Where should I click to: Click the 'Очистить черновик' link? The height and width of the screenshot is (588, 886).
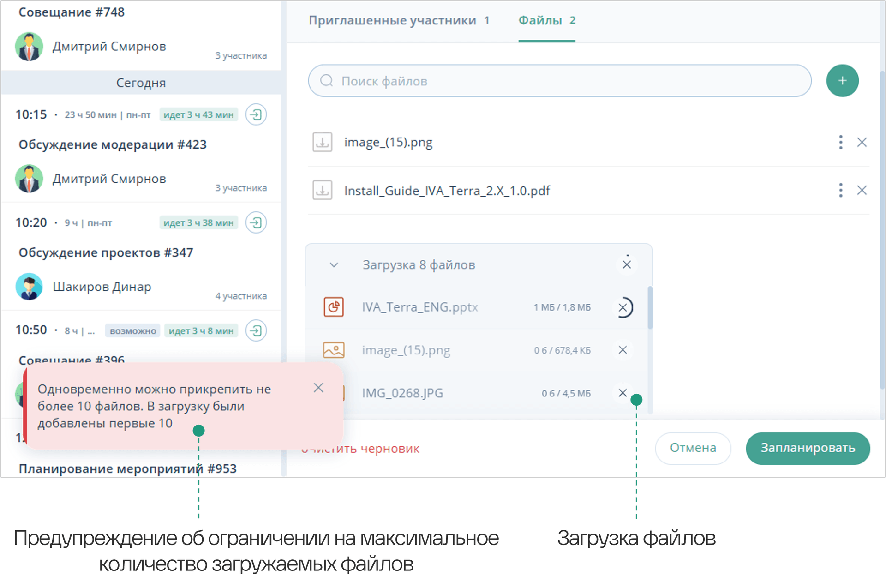pyautogui.click(x=360, y=449)
